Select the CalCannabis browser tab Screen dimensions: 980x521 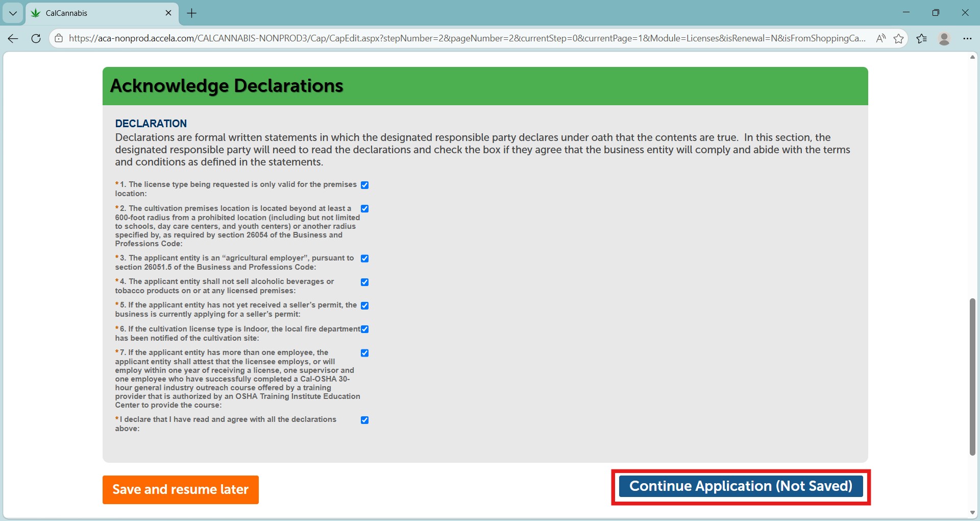point(102,13)
